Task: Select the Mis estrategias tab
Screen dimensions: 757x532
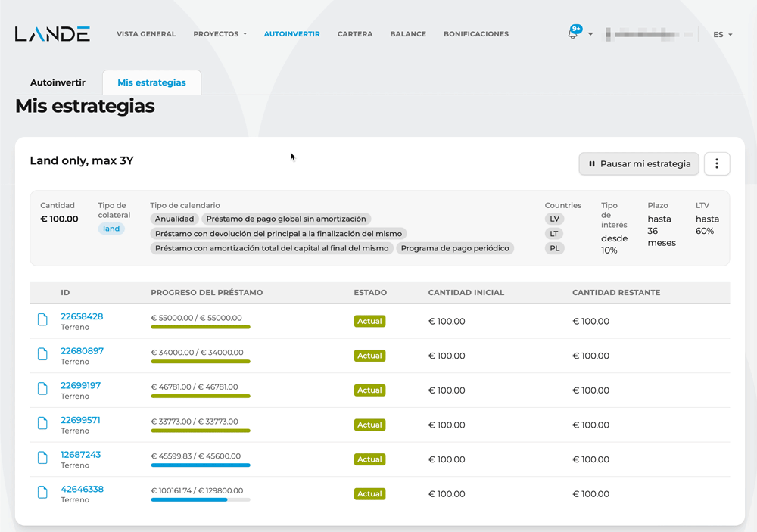Action: point(151,82)
